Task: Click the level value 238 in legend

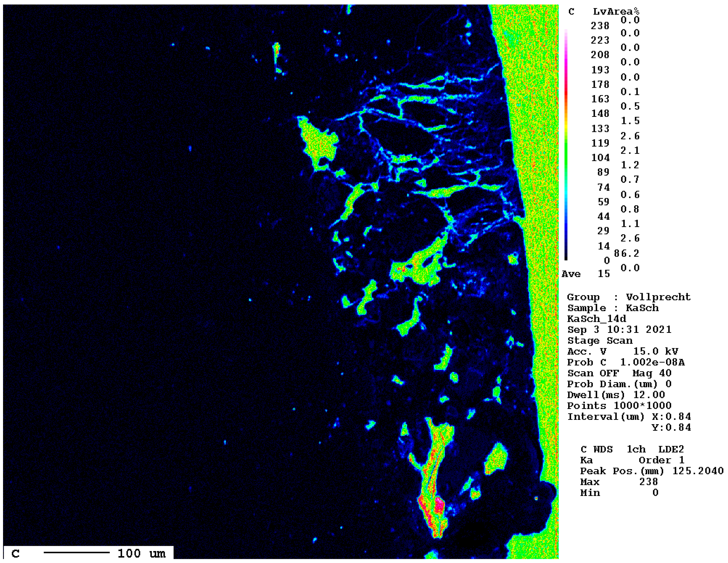Action: [600, 26]
